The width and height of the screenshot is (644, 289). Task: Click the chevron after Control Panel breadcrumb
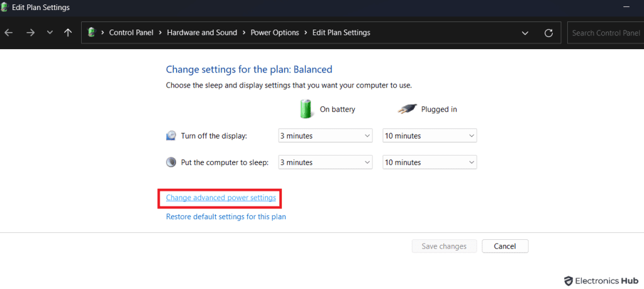160,33
